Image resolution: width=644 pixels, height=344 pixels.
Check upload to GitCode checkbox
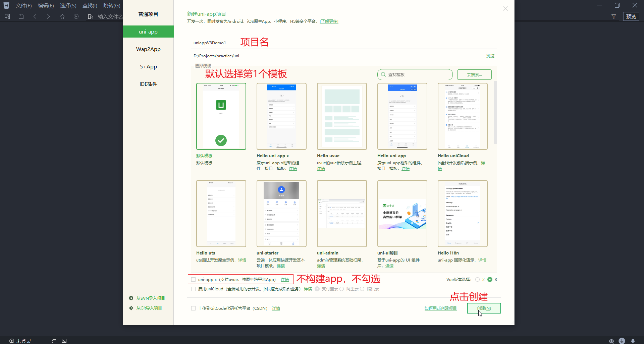193,308
